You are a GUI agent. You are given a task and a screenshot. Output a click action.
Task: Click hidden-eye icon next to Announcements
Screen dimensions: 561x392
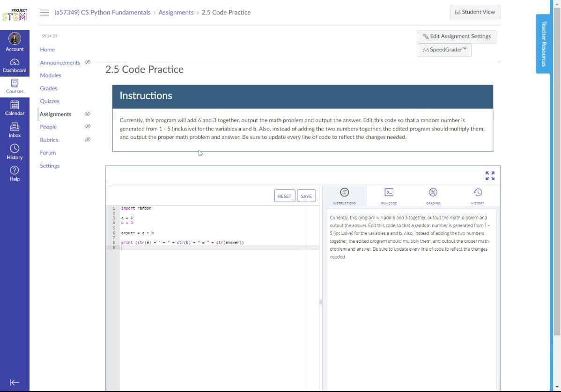(x=88, y=62)
